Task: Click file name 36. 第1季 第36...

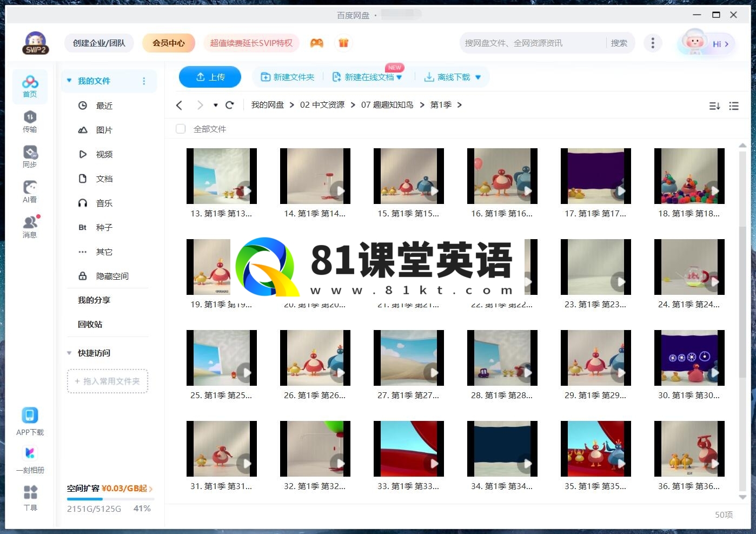Action: [x=689, y=486]
